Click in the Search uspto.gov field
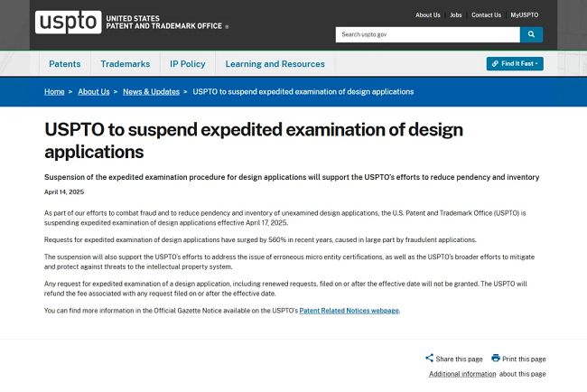Viewport: 587px width, 392px height. pyautogui.click(x=427, y=34)
